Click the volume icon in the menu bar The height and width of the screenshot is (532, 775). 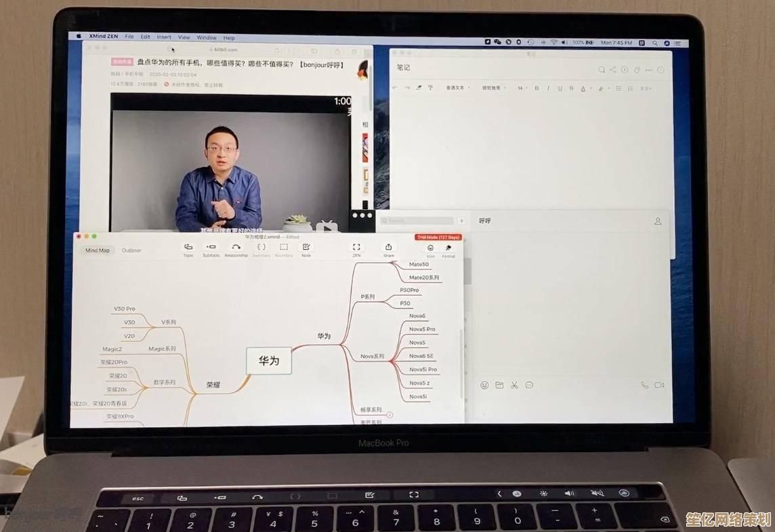pos(564,43)
